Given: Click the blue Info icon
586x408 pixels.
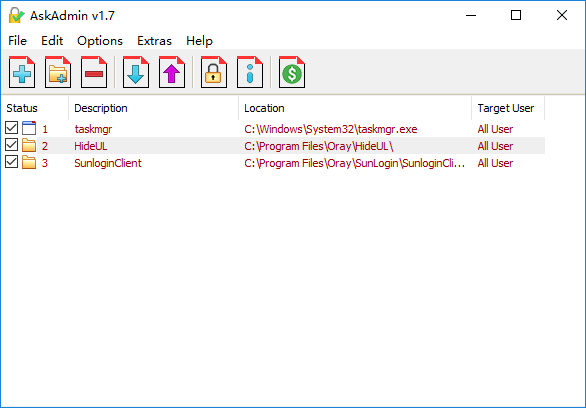Looking at the screenshot, I should click(250, 72).
